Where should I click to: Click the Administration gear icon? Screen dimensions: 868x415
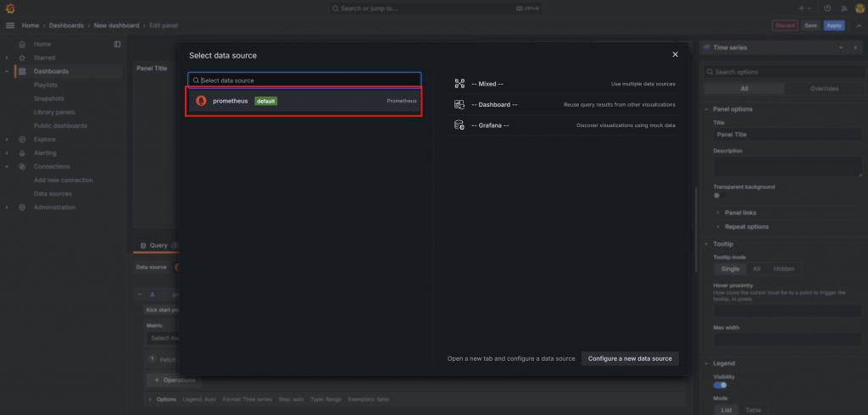click(x=22, y=207)
